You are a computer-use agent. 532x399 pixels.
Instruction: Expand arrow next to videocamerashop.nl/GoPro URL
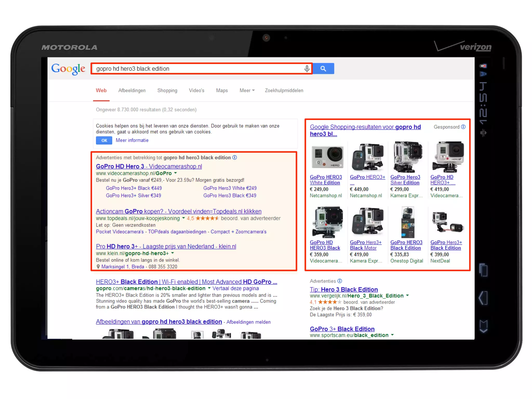tap(176, 173)
